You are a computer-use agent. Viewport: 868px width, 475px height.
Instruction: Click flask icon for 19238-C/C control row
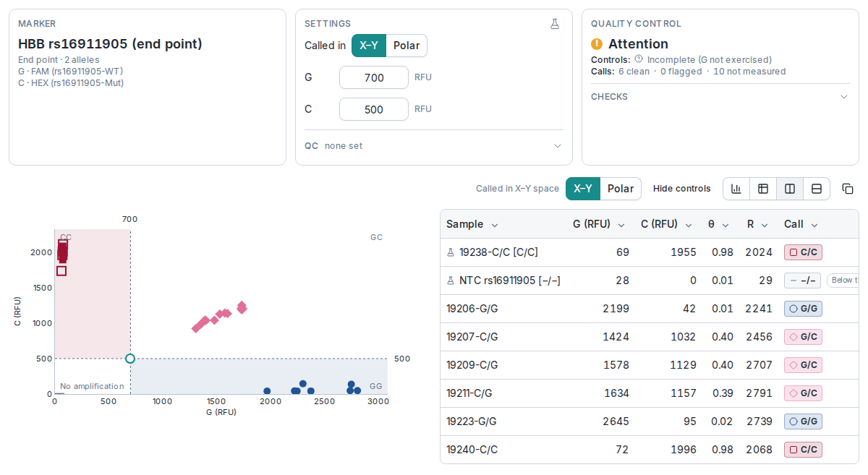[x=451, y=252]
